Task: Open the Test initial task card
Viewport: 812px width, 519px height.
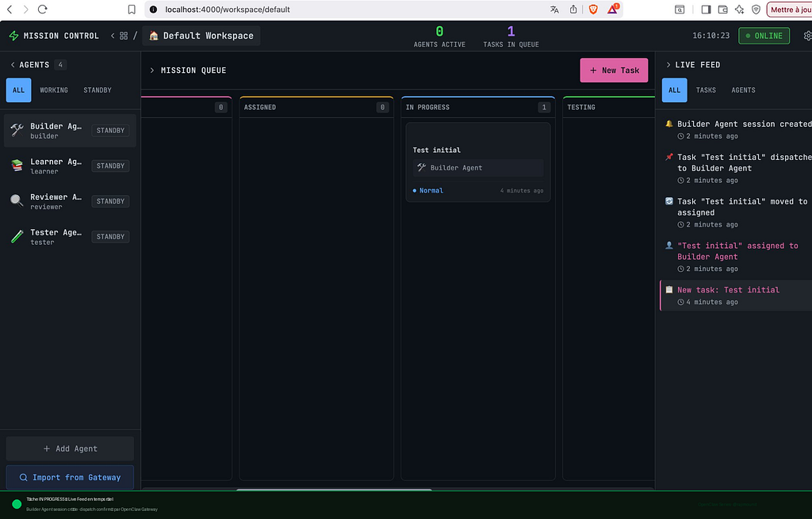Action: (x=478, y=162)
